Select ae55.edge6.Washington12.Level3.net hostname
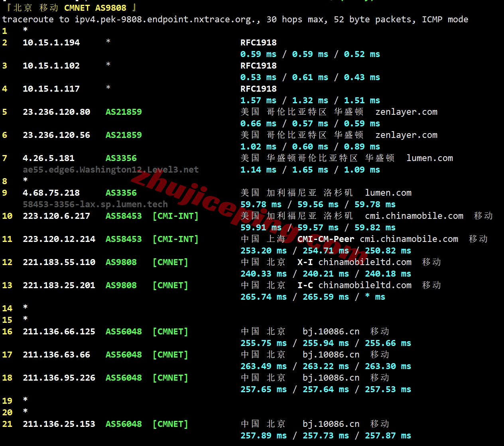Screen dimensions: 504x446 pos(110,170)
